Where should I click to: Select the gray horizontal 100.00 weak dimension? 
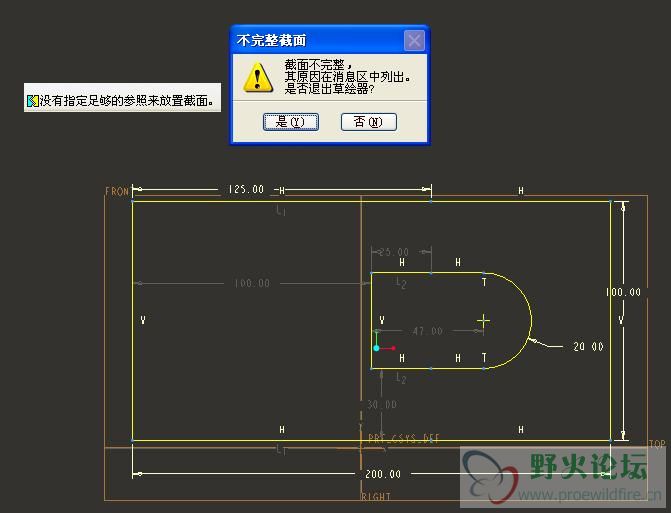[x=252, y=283]
